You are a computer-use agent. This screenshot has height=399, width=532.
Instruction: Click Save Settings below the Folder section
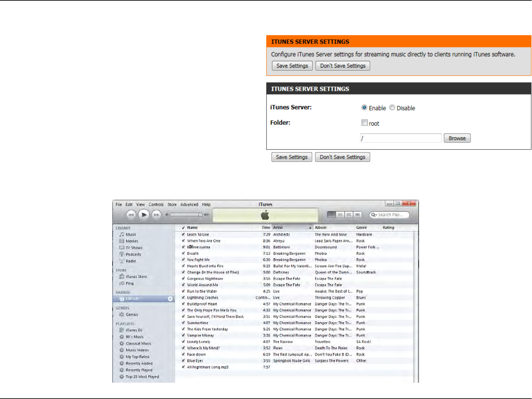click(x=292, y=157)
